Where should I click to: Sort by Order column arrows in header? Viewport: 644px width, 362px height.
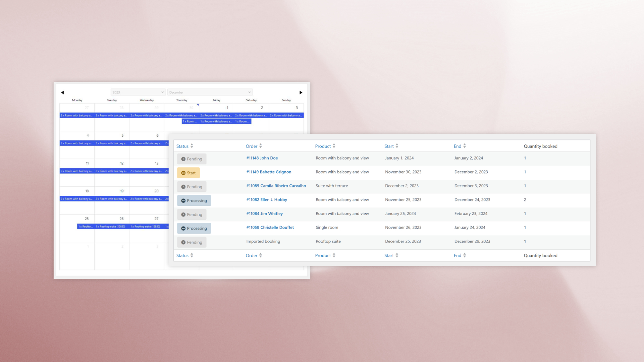[x=261, y=146]
